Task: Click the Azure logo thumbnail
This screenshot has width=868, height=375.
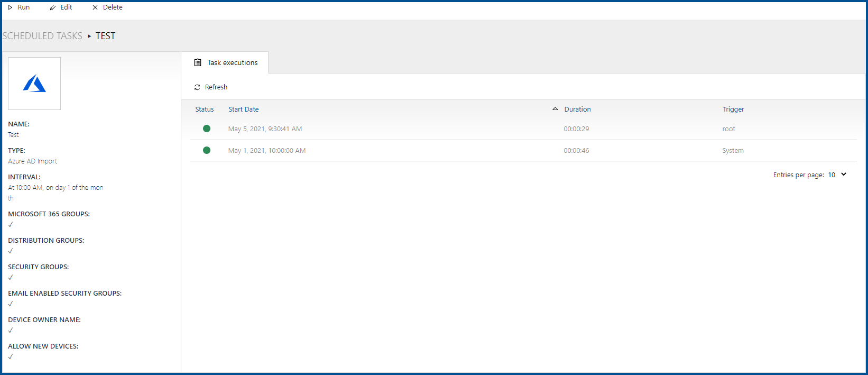Action: point(34,84)
